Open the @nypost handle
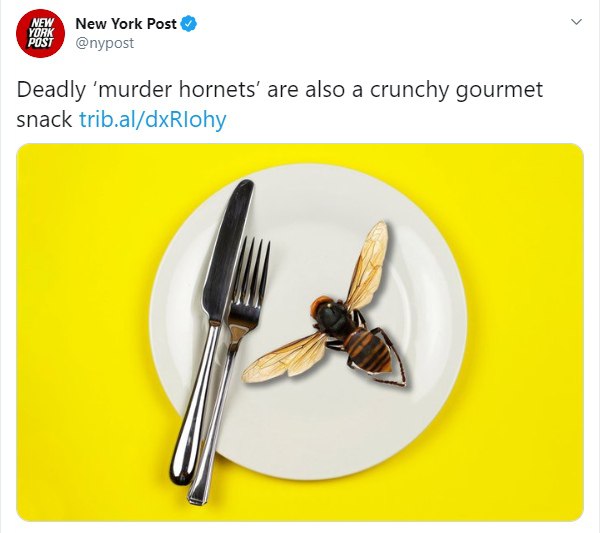This screenshot has width=603, height=533. tap(105, 43)
